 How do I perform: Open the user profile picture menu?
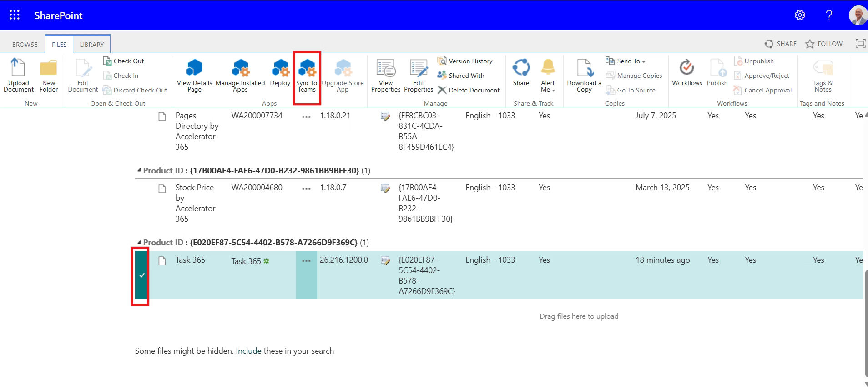[x=858, y=15]
